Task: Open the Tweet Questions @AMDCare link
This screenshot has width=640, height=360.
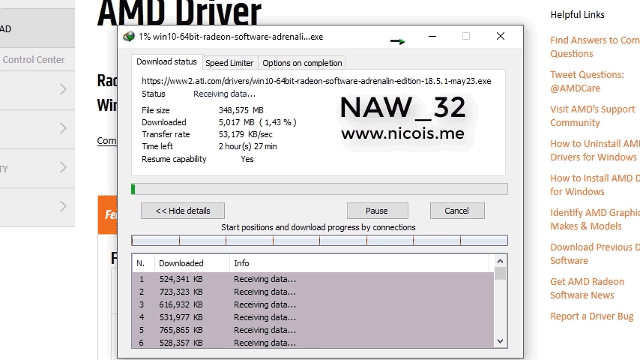Action: pyautogui.click(x=587, y=81)
